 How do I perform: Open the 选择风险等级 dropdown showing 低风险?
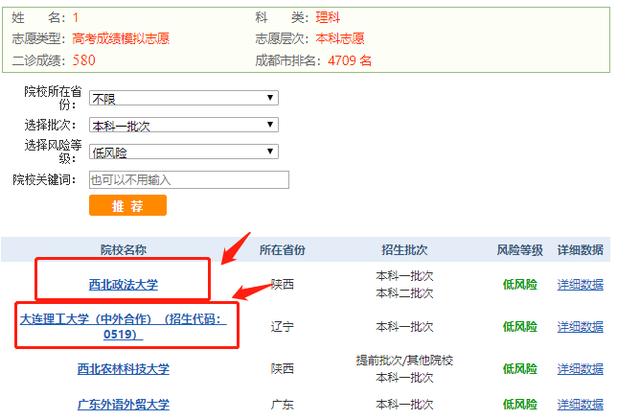pos(184,152)
